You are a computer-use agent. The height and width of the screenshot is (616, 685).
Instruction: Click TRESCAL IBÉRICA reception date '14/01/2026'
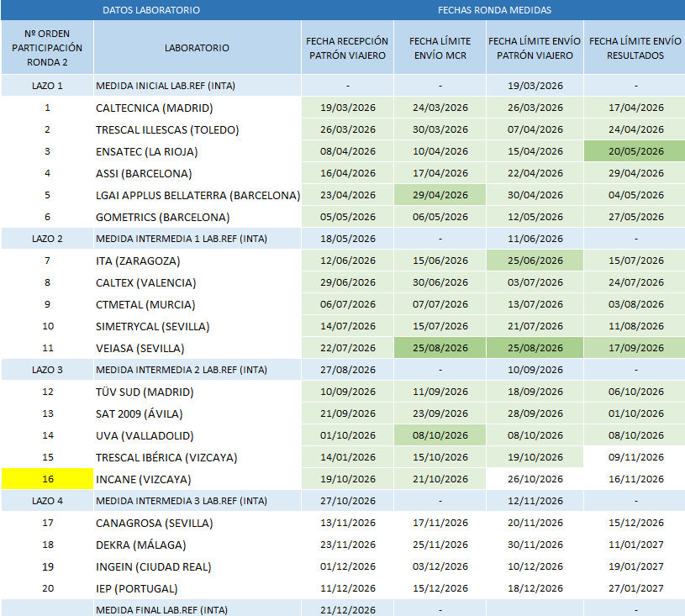[x=347, y=457]
